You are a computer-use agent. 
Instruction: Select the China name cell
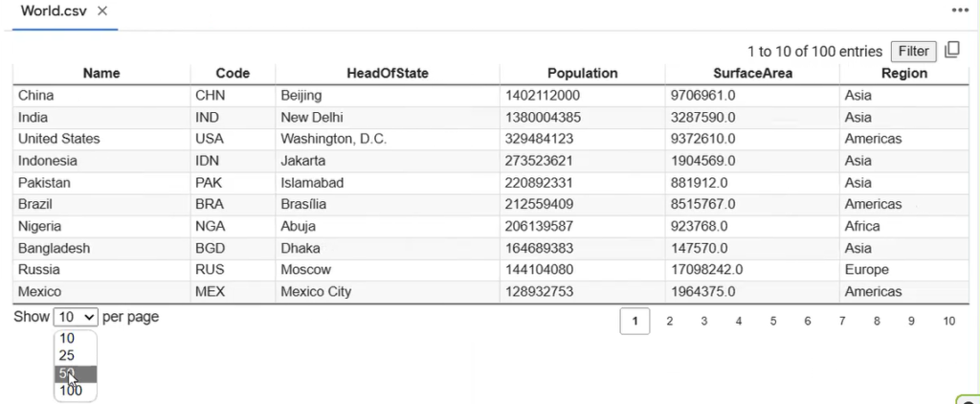101,96
